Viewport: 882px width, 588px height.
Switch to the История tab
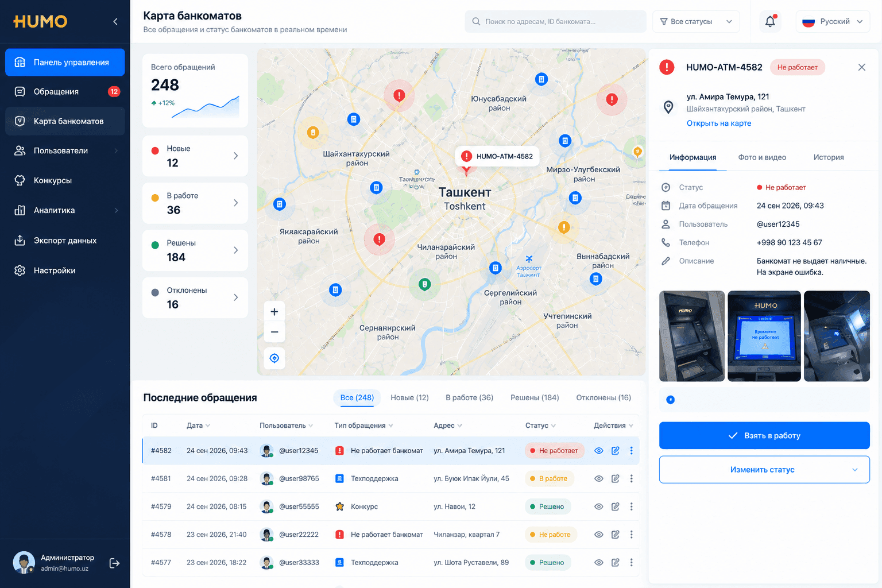[x=828, y=157]
